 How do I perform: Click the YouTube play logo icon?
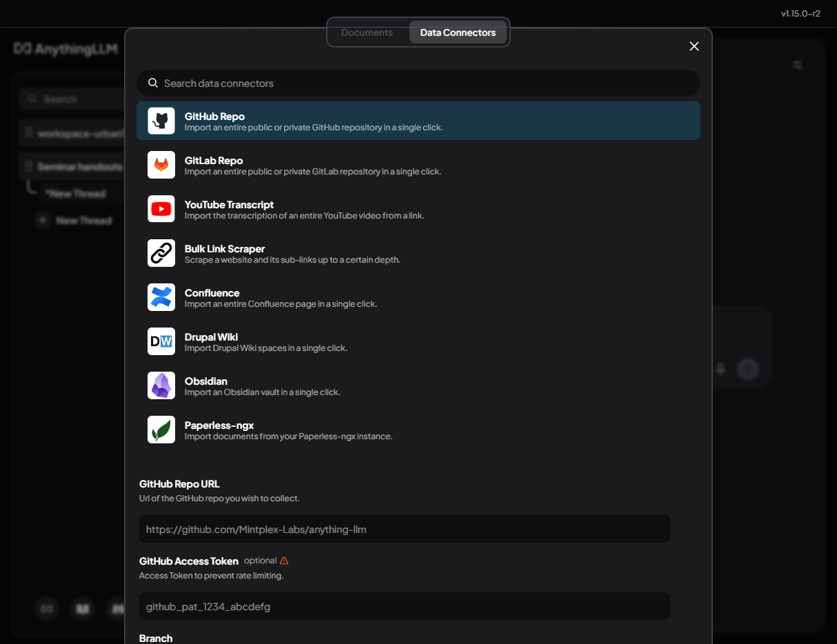click(x=161, y=209)
